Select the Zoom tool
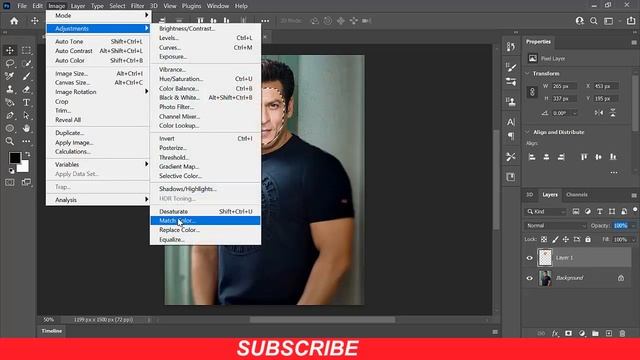This screenshot has width=640, height=360. pos(10,141)
